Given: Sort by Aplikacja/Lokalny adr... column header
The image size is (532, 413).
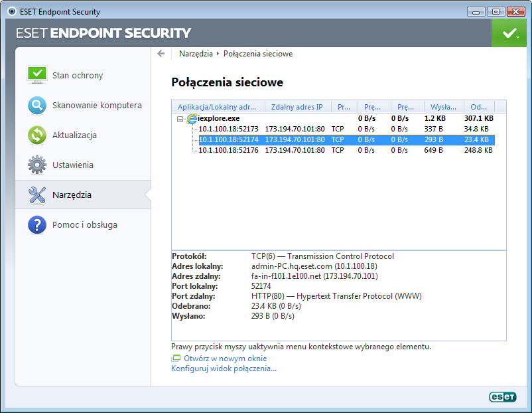Looking at the screenshot, I should pyautogui.click(x=218, y=107).
